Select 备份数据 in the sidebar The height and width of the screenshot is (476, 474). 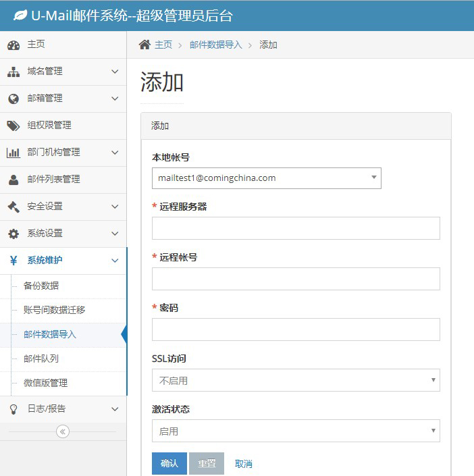[41, 286]
